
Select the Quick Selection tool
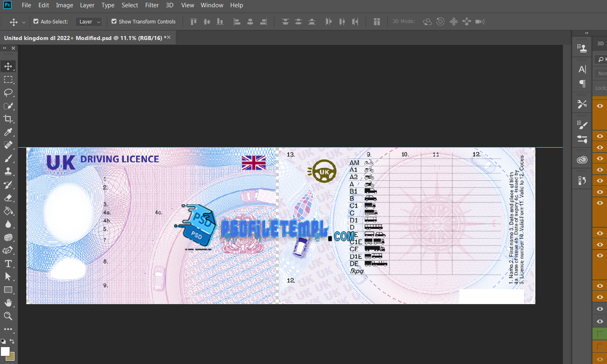tap(8, 106)
